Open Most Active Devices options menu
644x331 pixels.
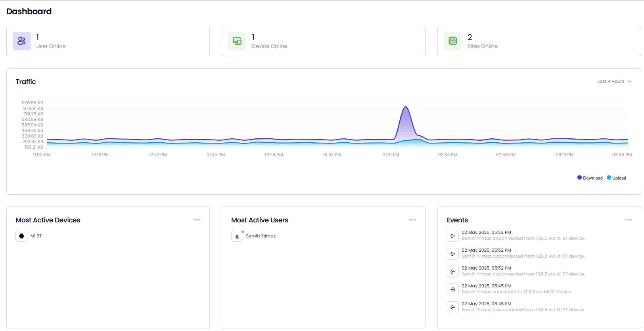[x=197, y=220]
